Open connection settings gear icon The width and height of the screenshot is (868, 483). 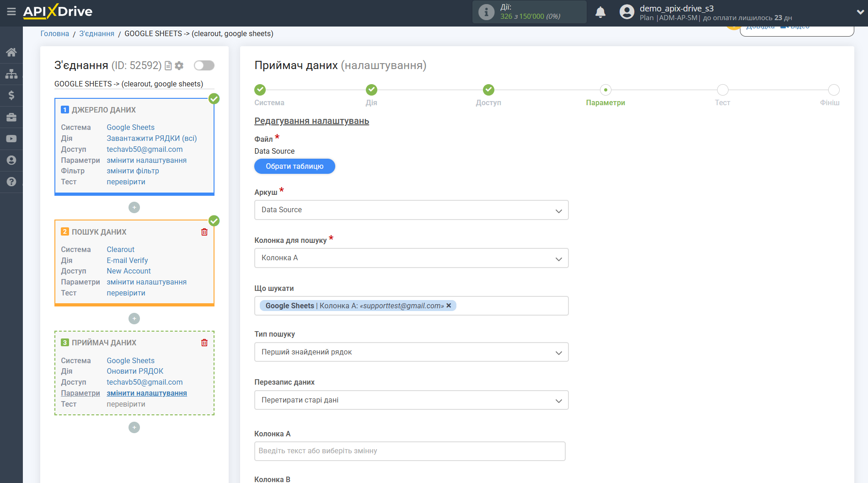click(x=179, y=65)
